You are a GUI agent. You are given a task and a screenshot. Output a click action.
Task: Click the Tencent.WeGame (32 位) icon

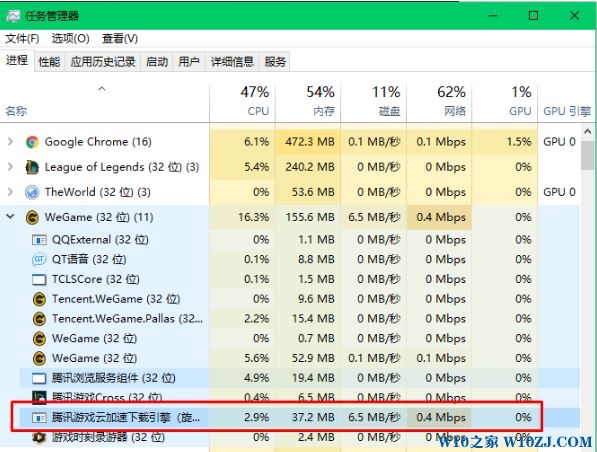point(39,299)
